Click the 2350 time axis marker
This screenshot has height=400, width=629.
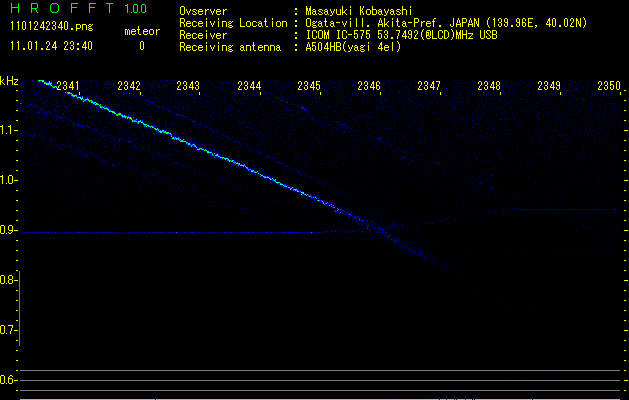609,86
